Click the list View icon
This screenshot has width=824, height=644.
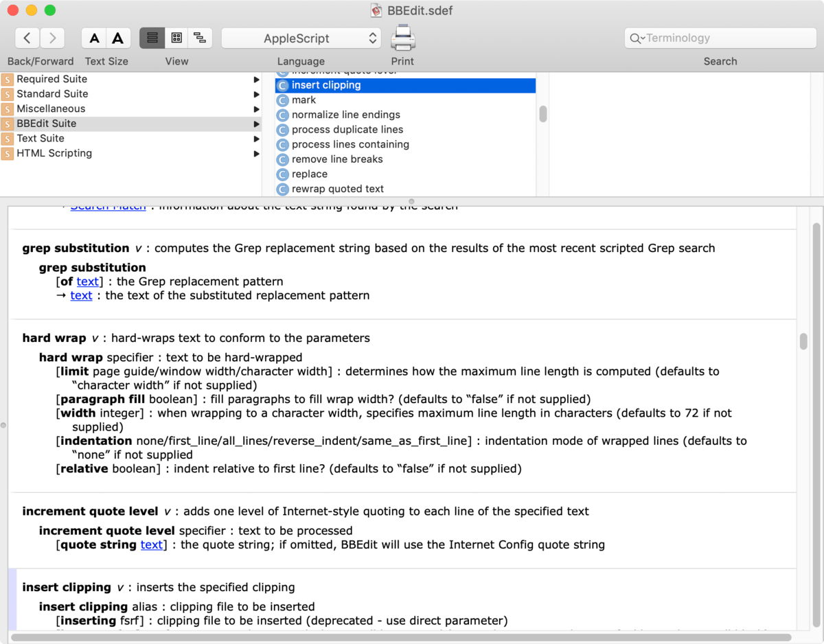pos(152,38)
